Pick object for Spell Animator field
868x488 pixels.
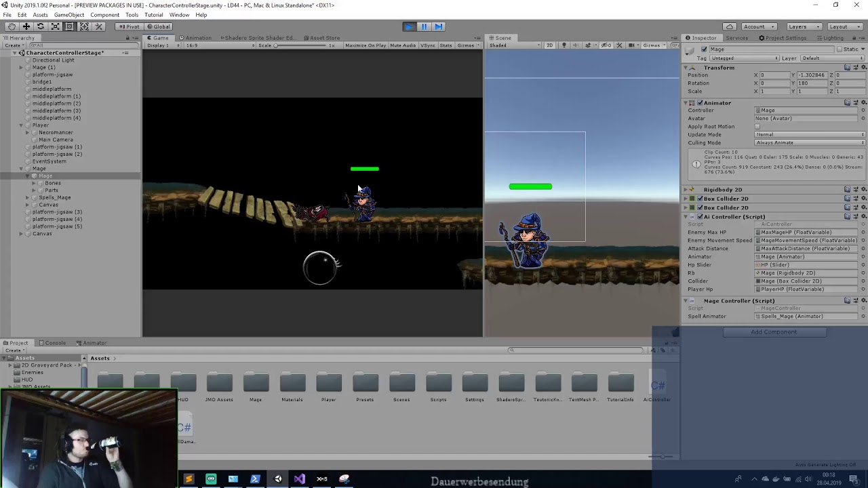(x=863, y=317)
